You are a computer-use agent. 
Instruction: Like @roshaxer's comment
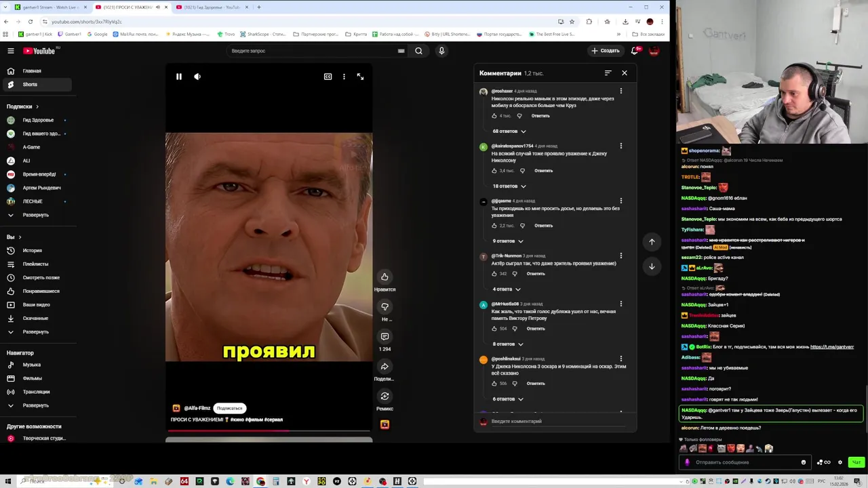(494, 116)
